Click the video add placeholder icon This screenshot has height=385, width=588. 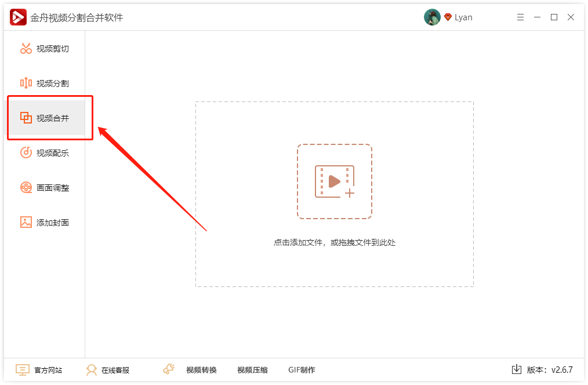click(x=335, y=181)
